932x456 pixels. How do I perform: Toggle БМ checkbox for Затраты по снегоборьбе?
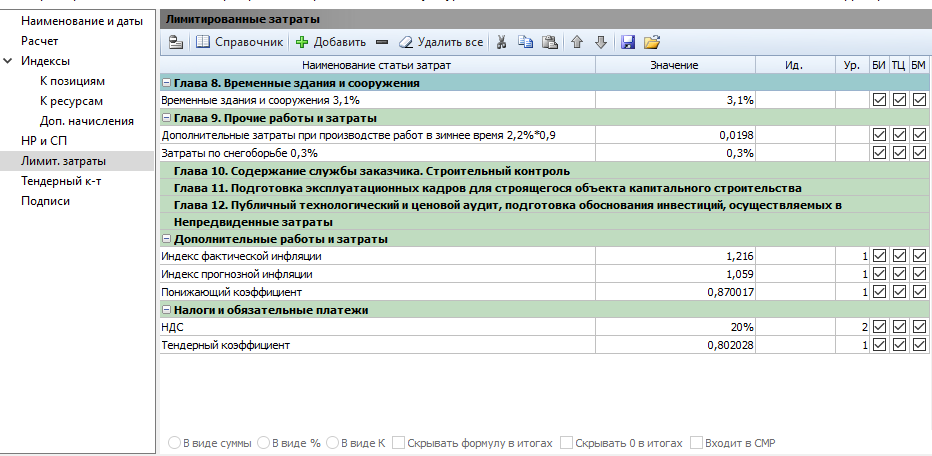point(920,153)
